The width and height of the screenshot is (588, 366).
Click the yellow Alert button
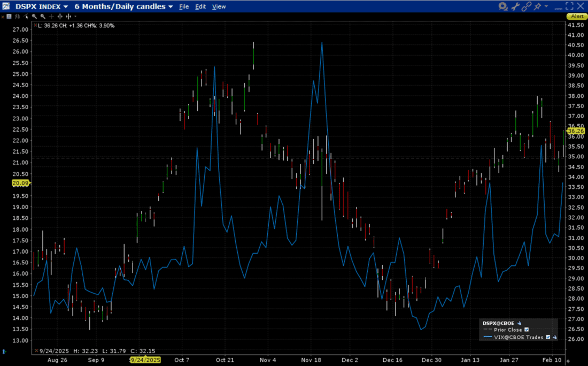577,17
